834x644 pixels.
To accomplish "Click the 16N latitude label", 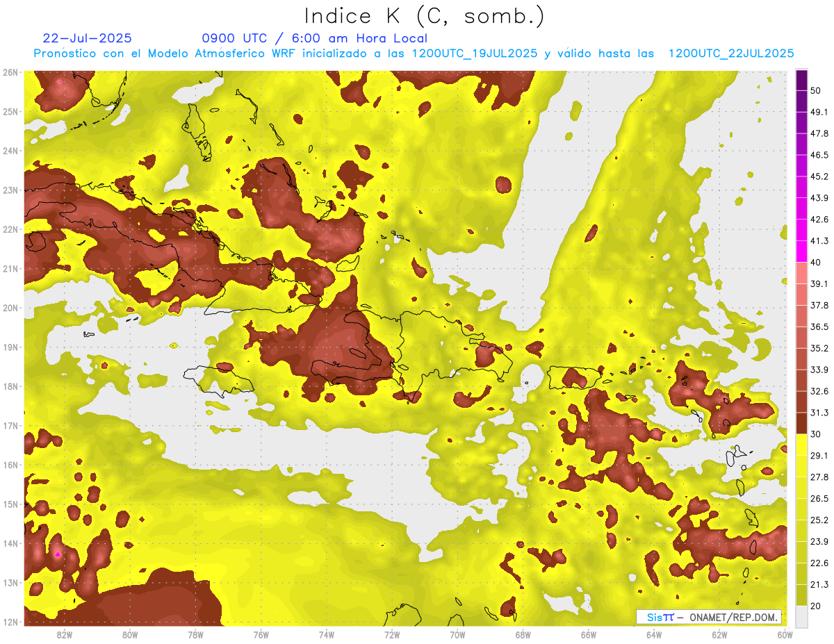I will [x=10, y=464].
